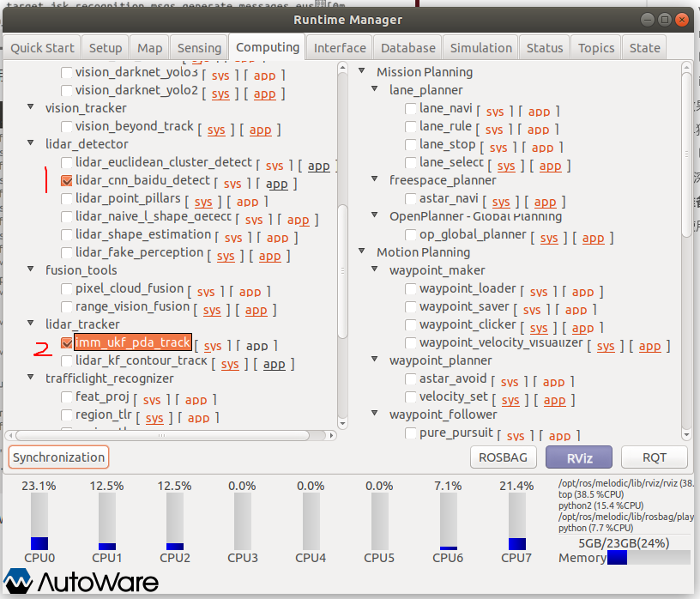Open the Database tab
This screenshot has height=599, width=700.
coord(408,48)
